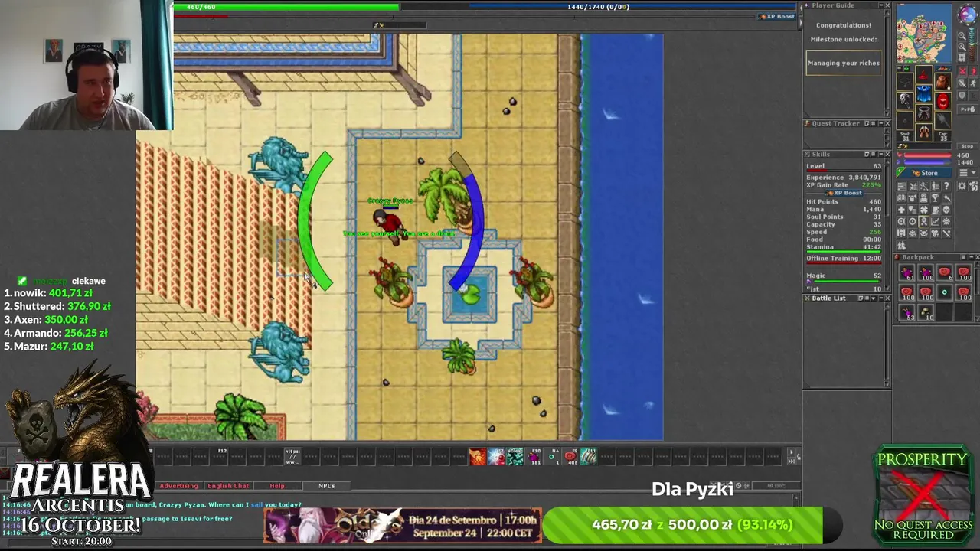Enable chase opponent running figure mode
This screenshot has height=551, width=980.
pos(974,83)
